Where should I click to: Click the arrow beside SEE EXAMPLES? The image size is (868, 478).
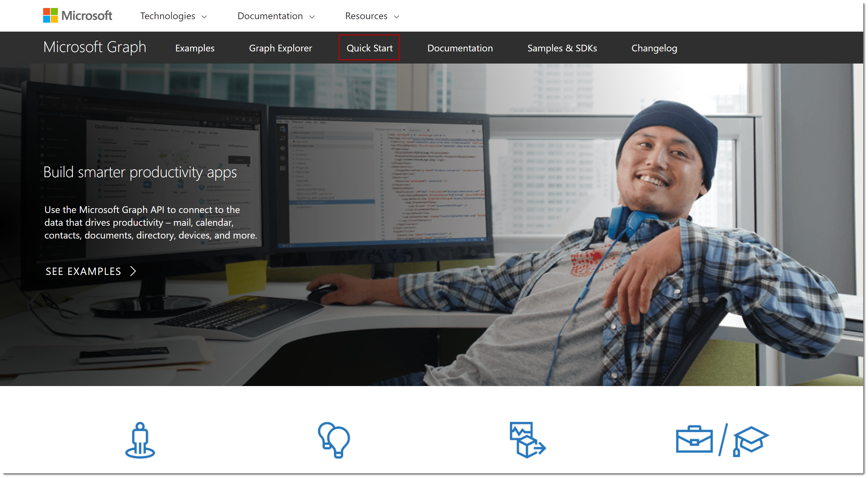[134, 271]
